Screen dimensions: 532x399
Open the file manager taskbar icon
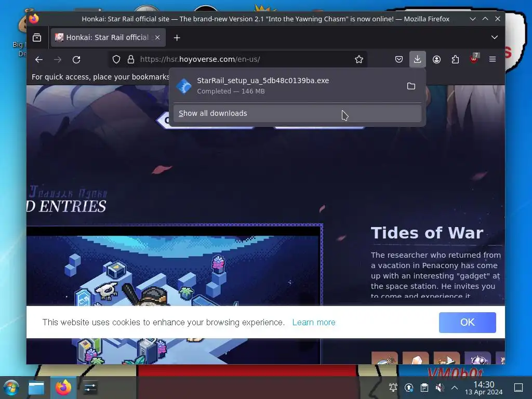pos(36,388)
